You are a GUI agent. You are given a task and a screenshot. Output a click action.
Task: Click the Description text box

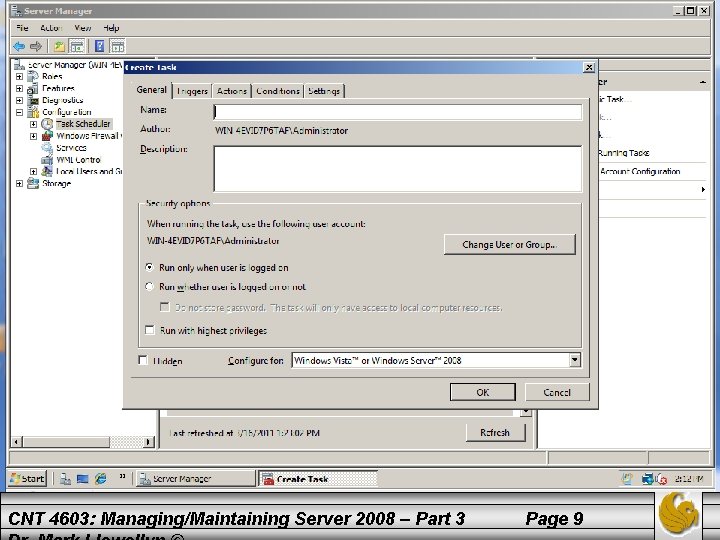(398, 169)
